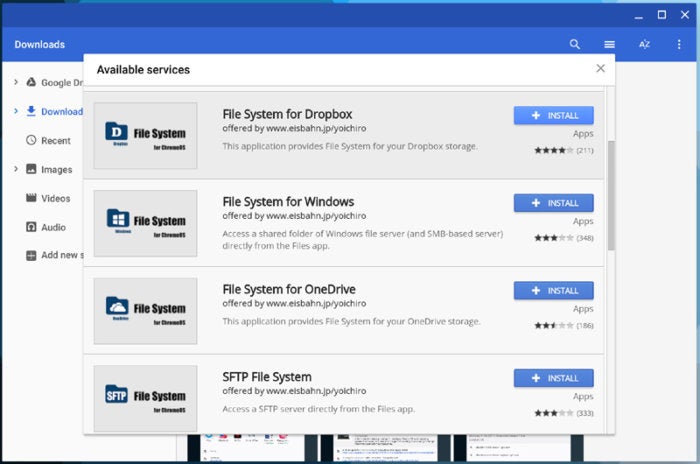
Task: Click the Audio icon in sidebar
Action: point(31,227)
